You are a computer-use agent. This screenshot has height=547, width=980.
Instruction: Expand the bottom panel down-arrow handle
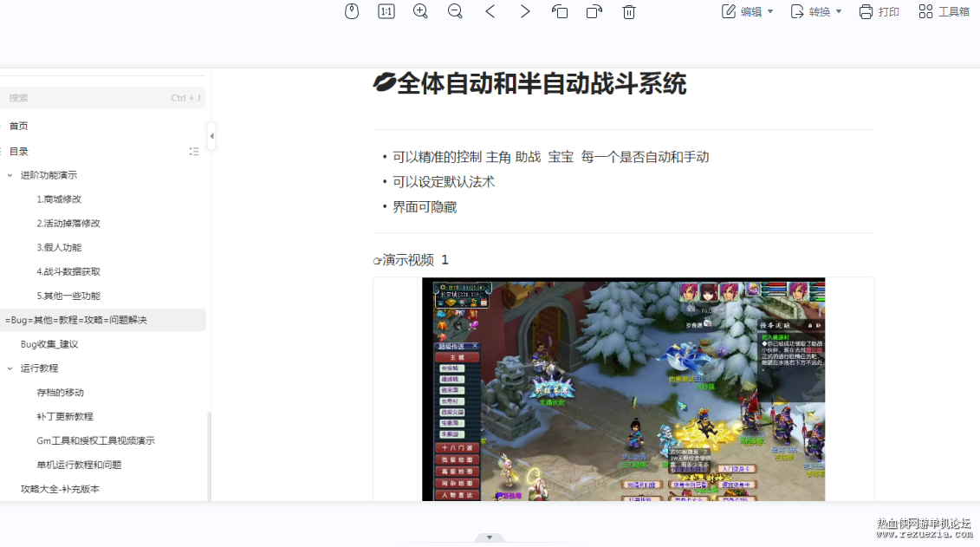[490, 537]
